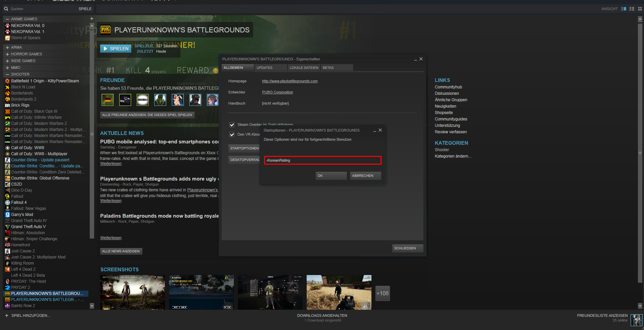This screenshot has height=330, width=644.
Task: Click DOWNLOADS ANGEHALTEN status
Action: [x=322, y=315]
